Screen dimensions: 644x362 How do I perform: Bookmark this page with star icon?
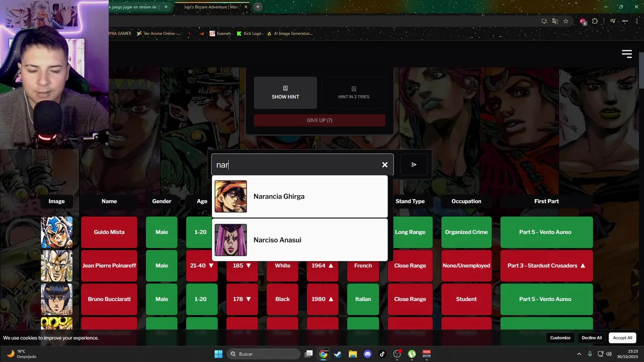click(566, 21)
